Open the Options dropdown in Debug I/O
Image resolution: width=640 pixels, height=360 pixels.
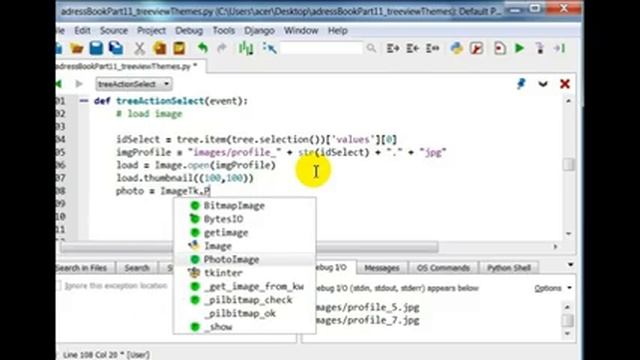(553, 288)
